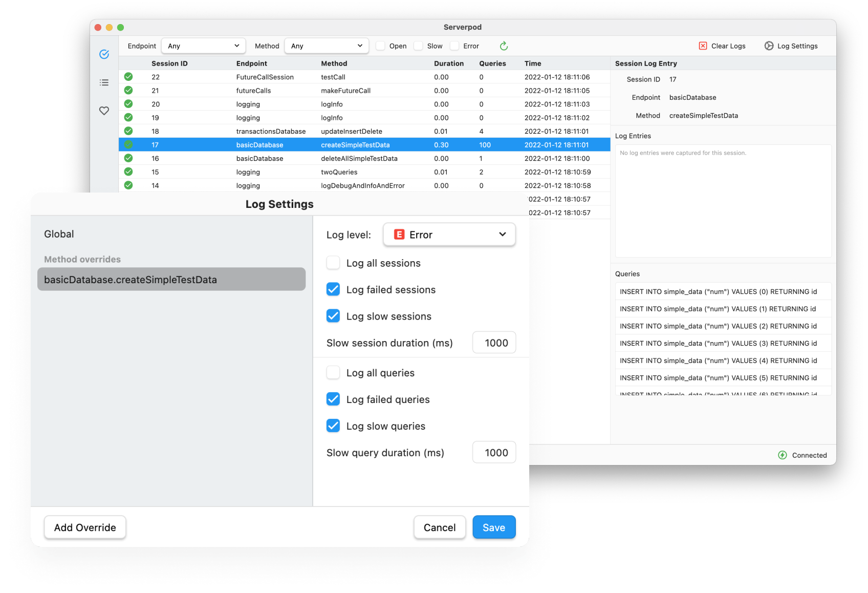Open the list view from the left sidebar

coord(104,82)
